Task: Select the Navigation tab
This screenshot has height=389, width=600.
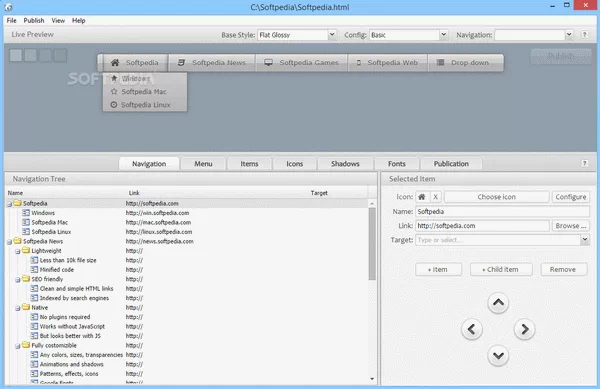Action: coord(149,164)
